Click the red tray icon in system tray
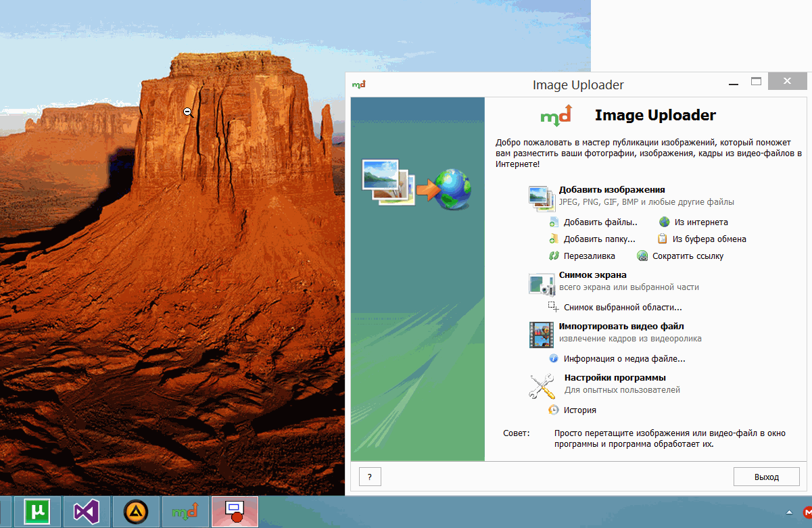Viewport: 812px width, 528px height. 807,512
